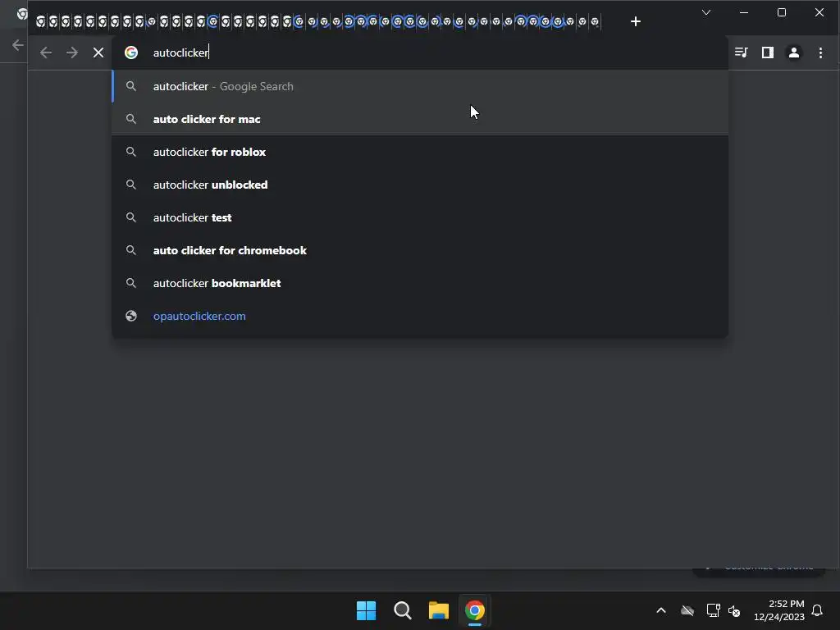840x630 pixels.
Task: Open the network status tray icon
Action: pos(713,610)
